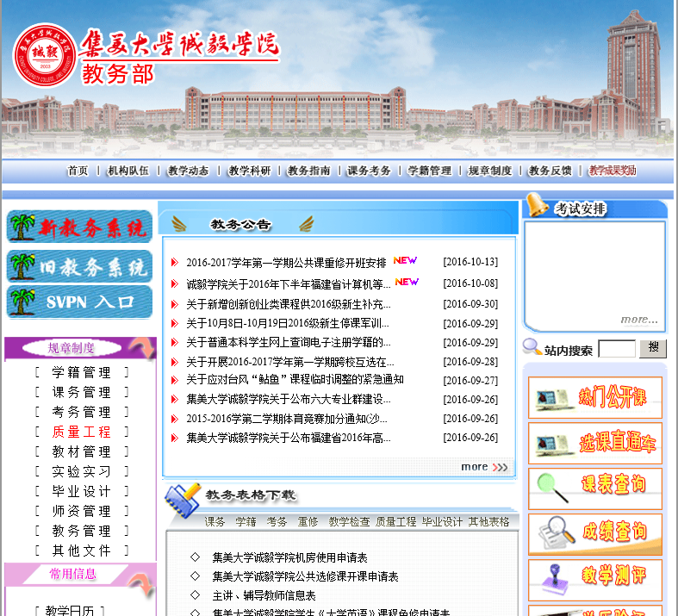Switch to the 其他表格 download tab
678x616 pixels.
(489, 522)
